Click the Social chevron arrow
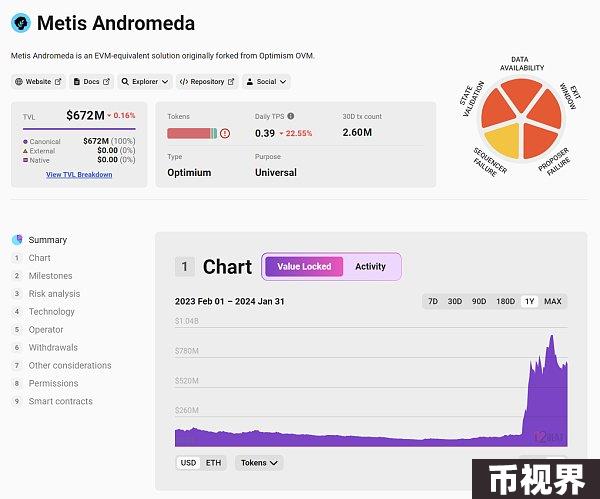600x499 pixels. [283, 82]
